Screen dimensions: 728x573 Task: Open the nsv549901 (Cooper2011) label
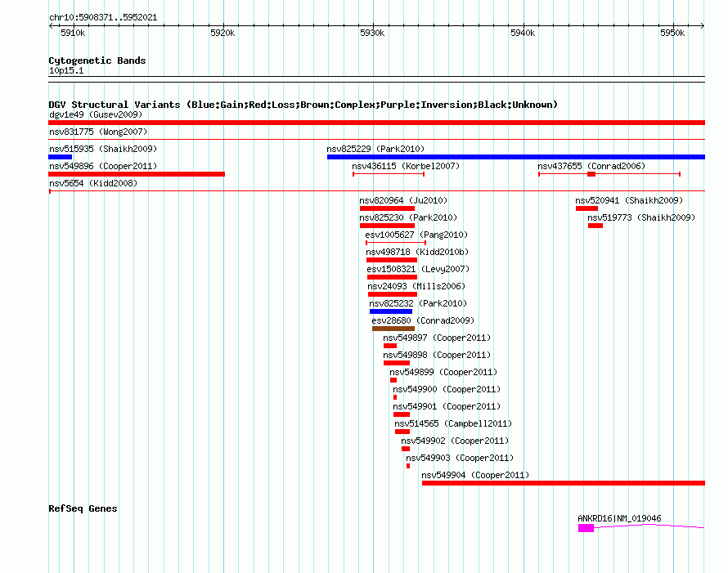447,406
